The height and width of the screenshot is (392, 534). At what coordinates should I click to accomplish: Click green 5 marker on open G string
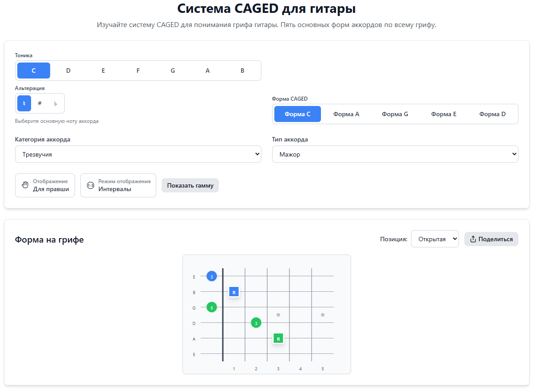212,307
